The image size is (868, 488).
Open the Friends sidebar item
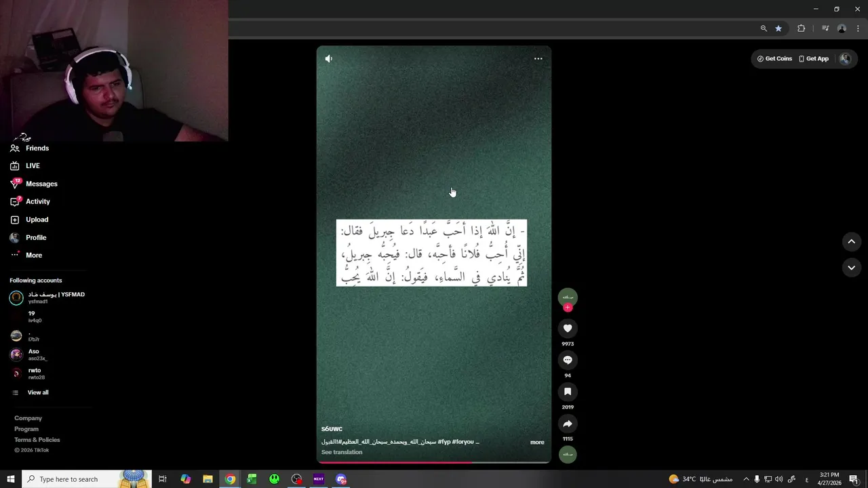pos(30,148)
